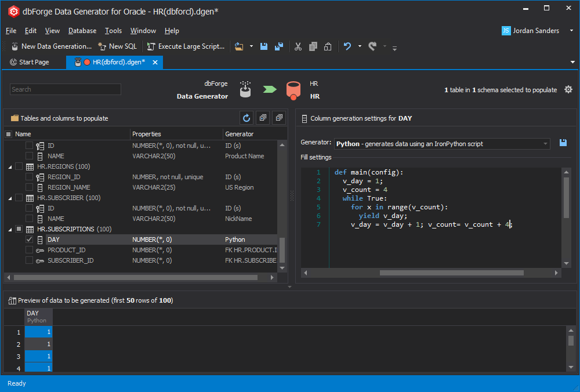Image resolution: width=580 pixels, height=392 pixels.
Task: Click the script editor horizontal scrollbar thumb
Action: [451, 273]
